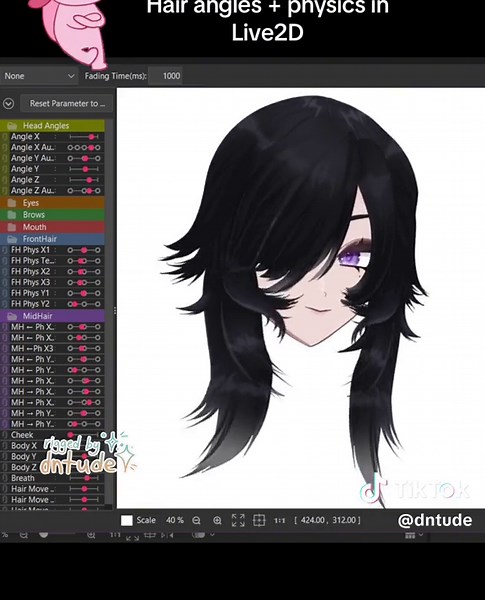The height and width of the screenshot is (600, 485).
Task: Click the center view crosshair icon
Action: coord(259,520)
